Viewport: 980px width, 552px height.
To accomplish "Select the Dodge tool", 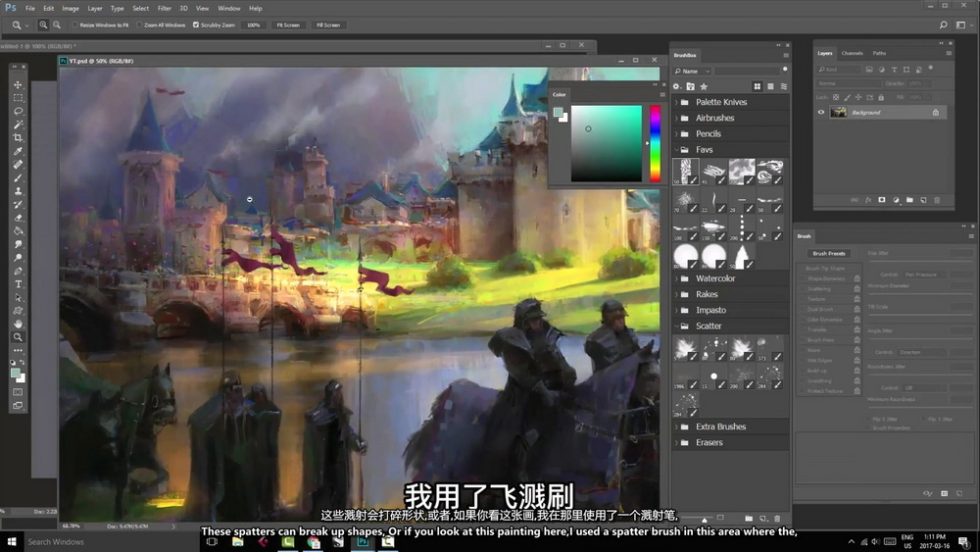I will (x=18, y=258).
